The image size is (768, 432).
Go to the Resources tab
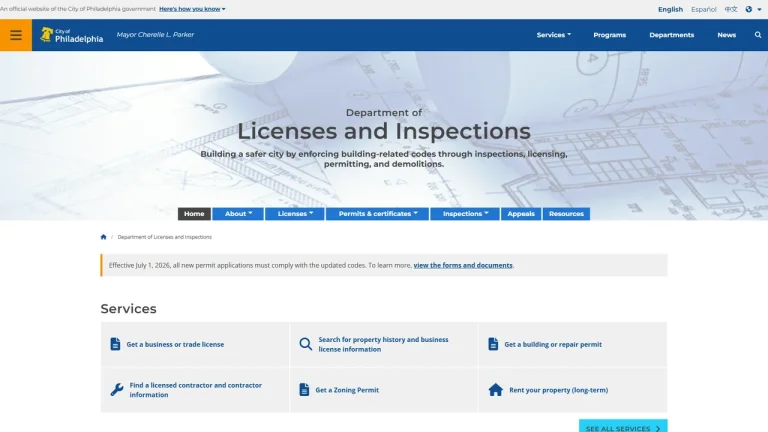point(566,214)
